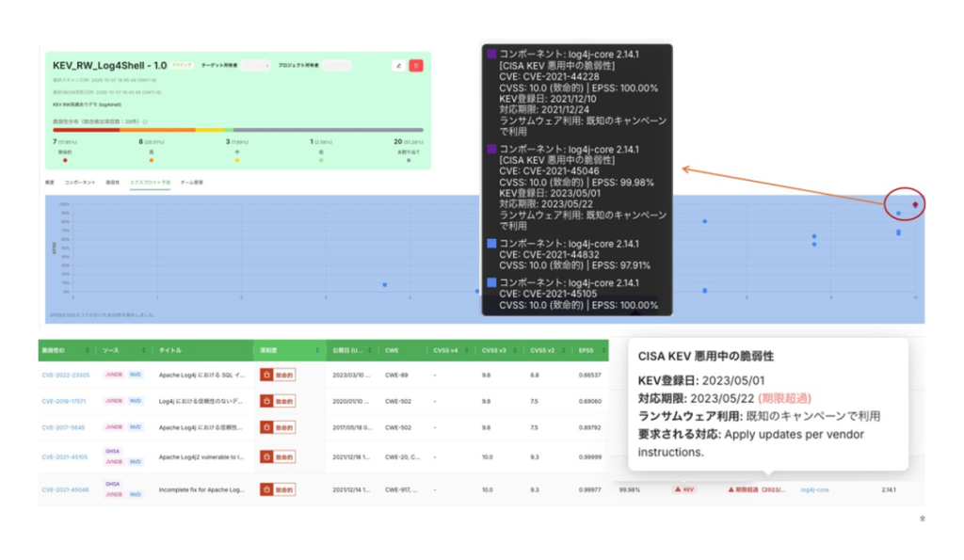This screenshot has width=964, height=560.
Task: Click the KEV warning badge in last row
Action: [x=685, y=490]
